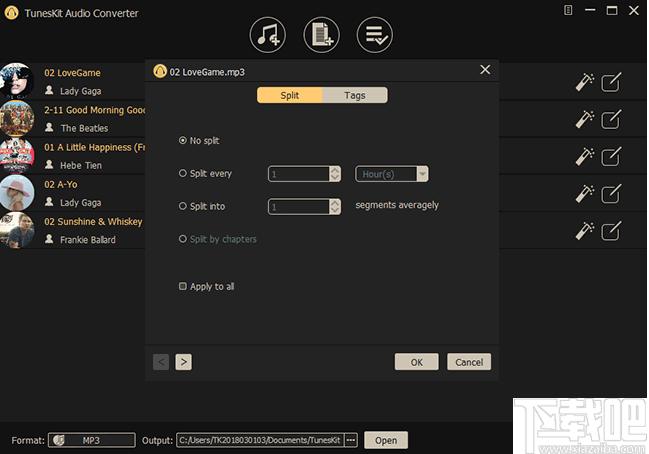649x454 pixels.
Task: Open effects wand for A Little Happiness row
Action: click(x=585, y=156)
